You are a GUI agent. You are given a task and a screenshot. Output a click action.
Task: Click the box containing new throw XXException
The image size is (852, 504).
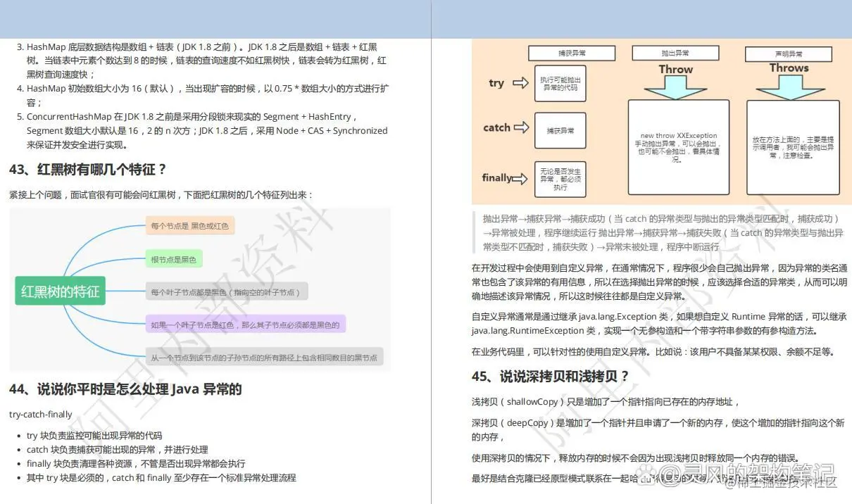pyautogui.click(x=678, y=146)
